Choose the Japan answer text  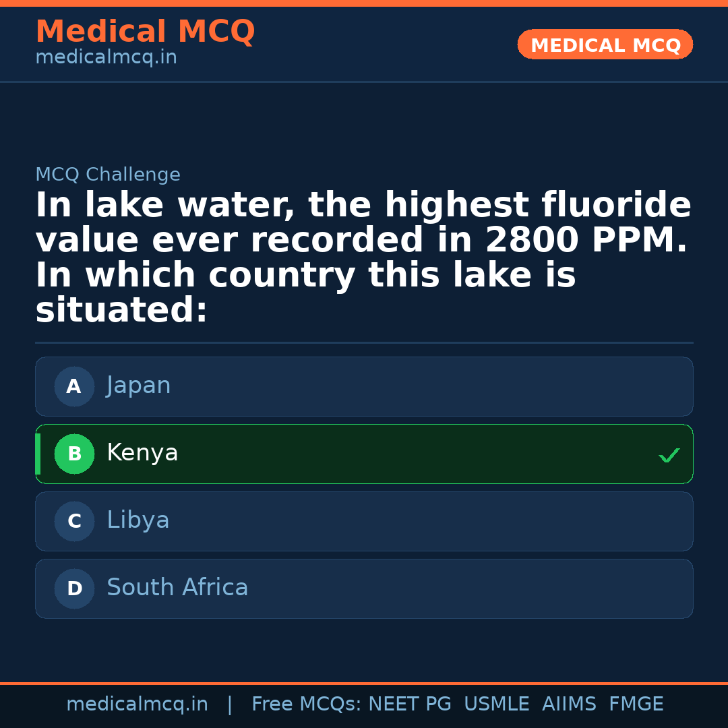[138, 386]
